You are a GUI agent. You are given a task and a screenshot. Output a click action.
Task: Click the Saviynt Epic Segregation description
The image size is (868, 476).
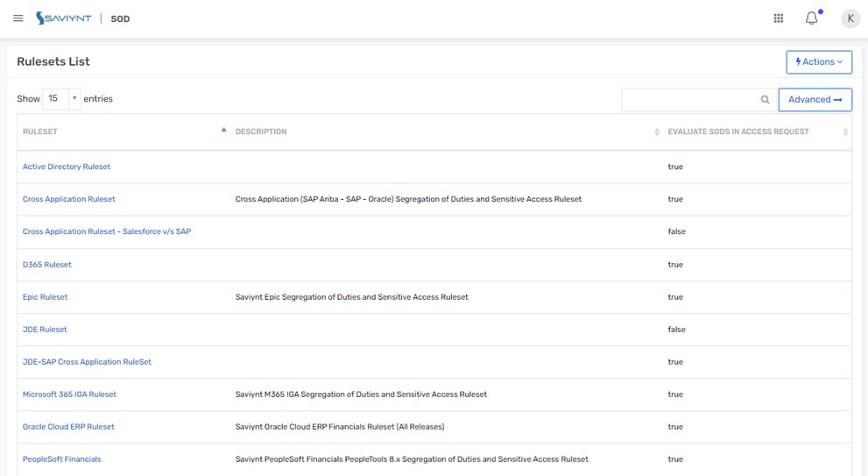tap(351, 297)
